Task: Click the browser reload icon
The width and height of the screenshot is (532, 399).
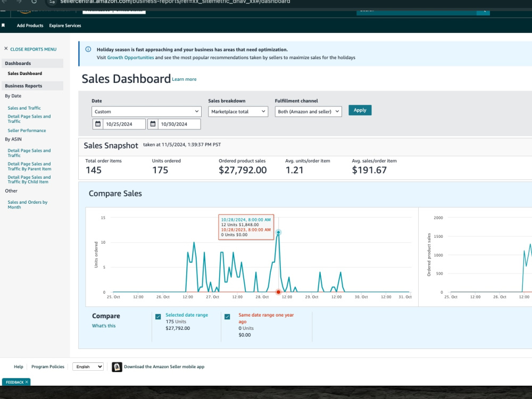Action: [34, 2]
